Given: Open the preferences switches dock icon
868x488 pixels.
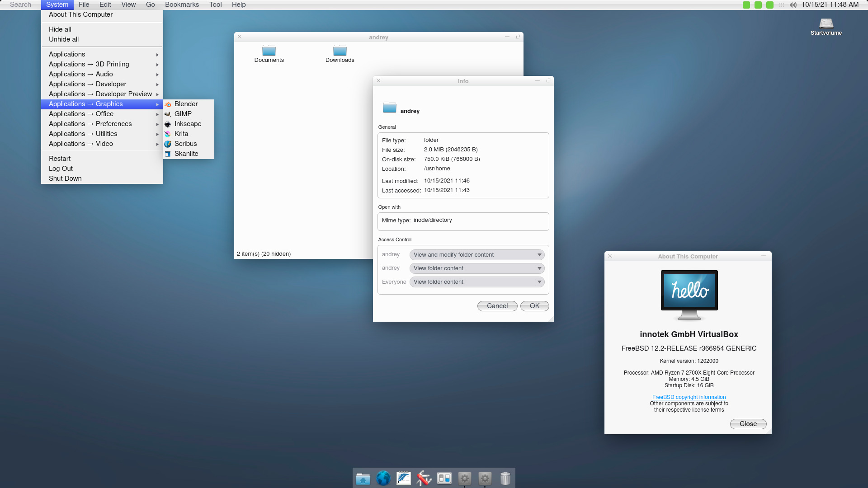Looking at the screenshot, I should coord(444,479).
